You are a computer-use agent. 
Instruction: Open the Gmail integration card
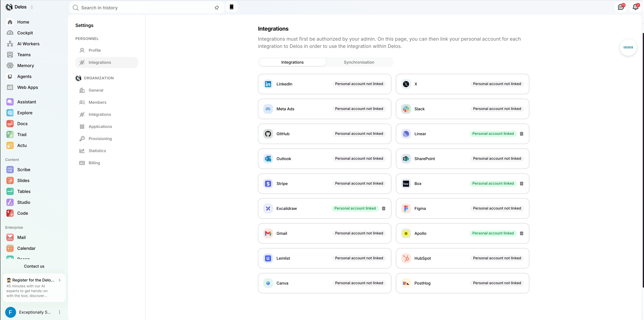click(x=325, y=233)
